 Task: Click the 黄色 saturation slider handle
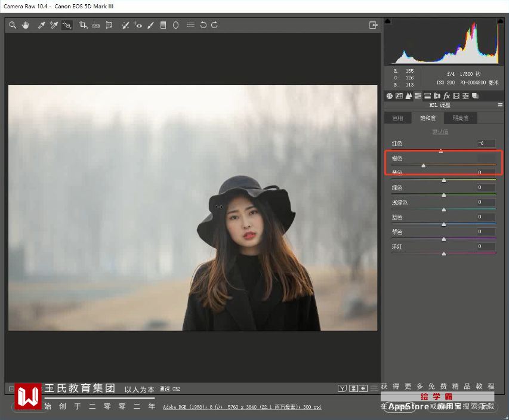click(x=444, y=180)
